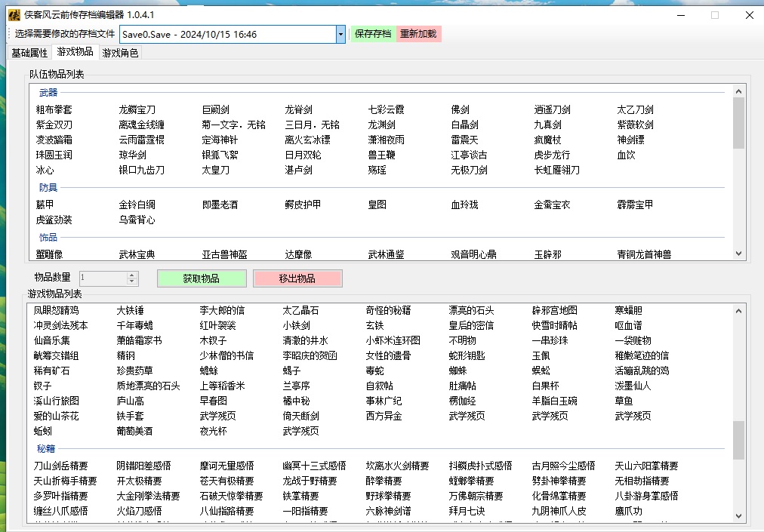Open the save file dropdown arrow
Image resolution: width=764 pixels, height=532 pixels.
[340, 34]
